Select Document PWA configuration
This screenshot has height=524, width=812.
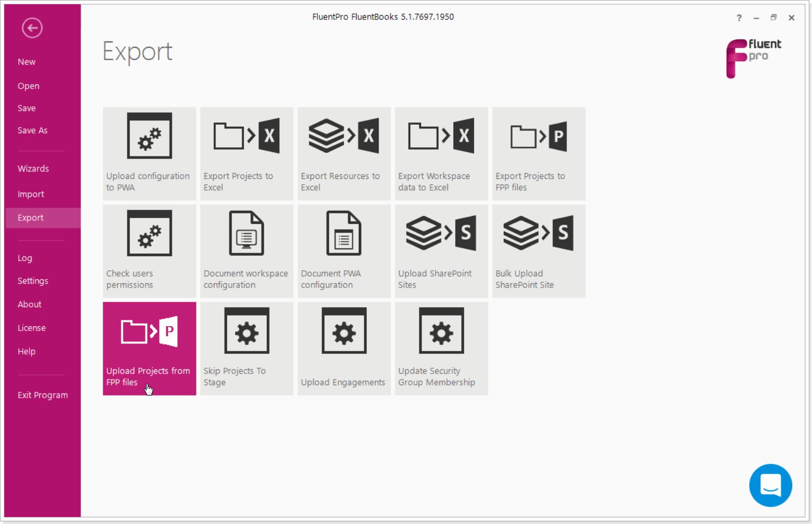pyautogui.click(x=344, y=251)
